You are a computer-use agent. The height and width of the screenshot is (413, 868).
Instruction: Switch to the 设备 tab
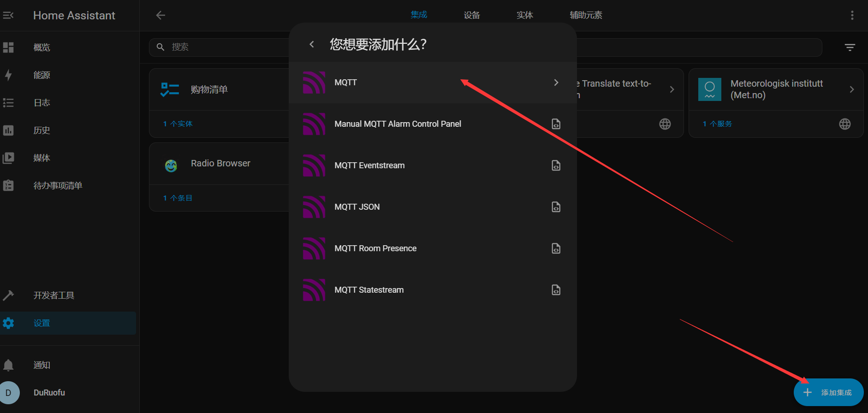click(x=471, y=15)
